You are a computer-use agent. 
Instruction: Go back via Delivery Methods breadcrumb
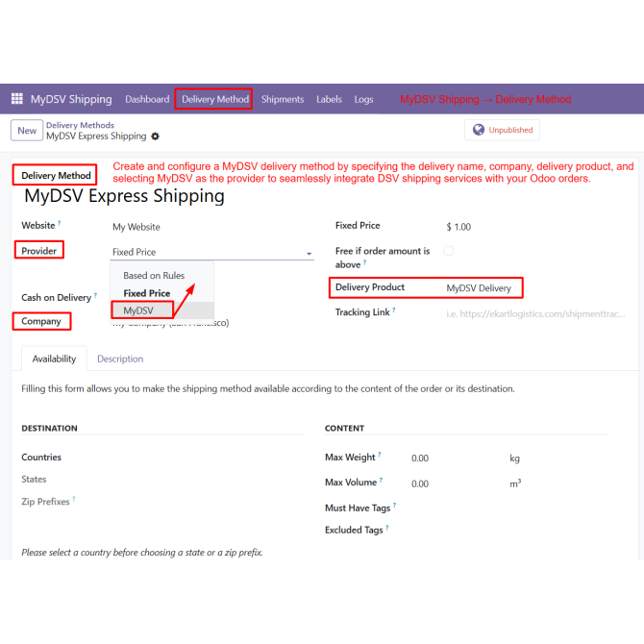[x=80, y=125]
